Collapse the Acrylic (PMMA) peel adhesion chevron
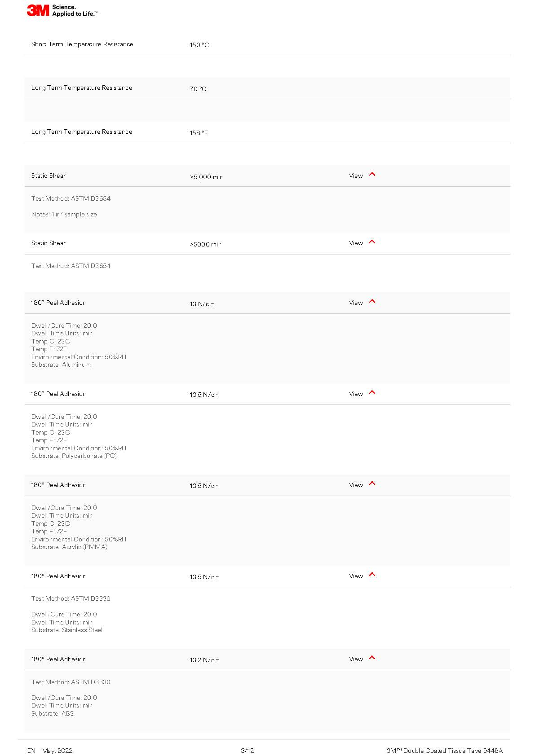The image size is (535, 756). pyautogui.click(x=372, y=483)
